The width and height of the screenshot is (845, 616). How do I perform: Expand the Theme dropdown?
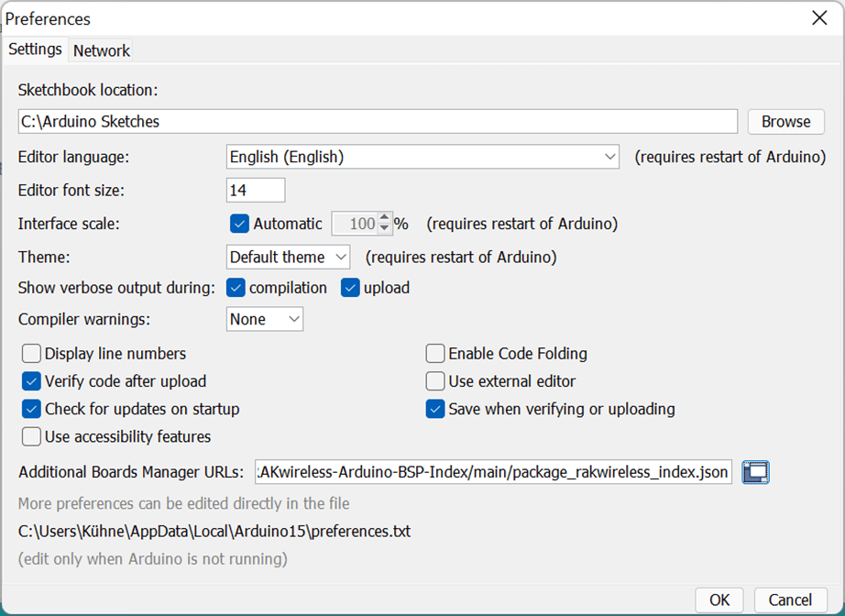(288, 257)
